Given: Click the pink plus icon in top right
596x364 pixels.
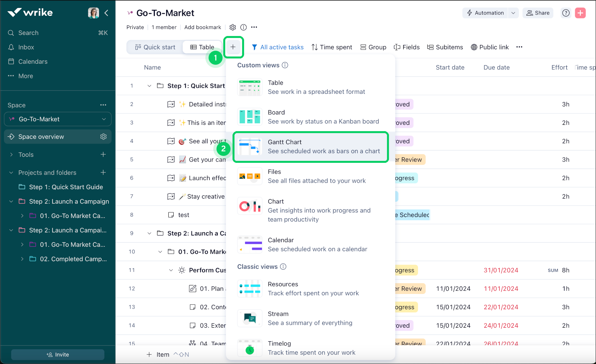Looking at the screenshot, I should point(580,13).
